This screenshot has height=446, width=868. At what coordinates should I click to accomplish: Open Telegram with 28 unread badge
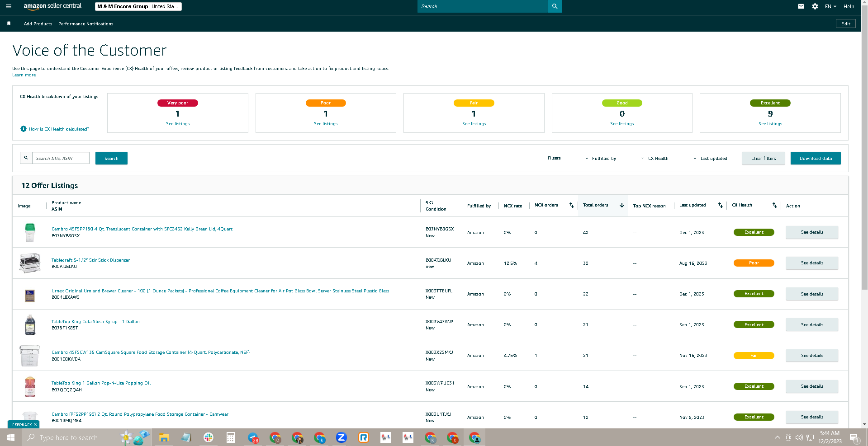click(x=253, y=437)
